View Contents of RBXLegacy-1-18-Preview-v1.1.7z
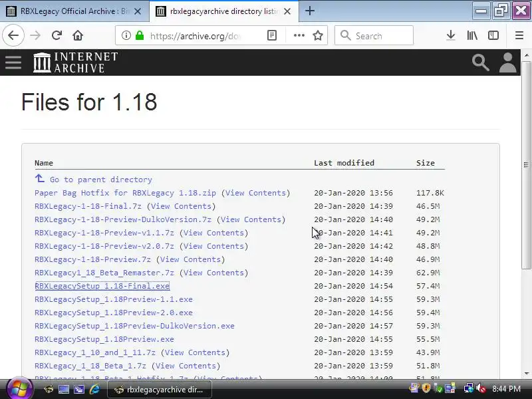 (213, 233)
